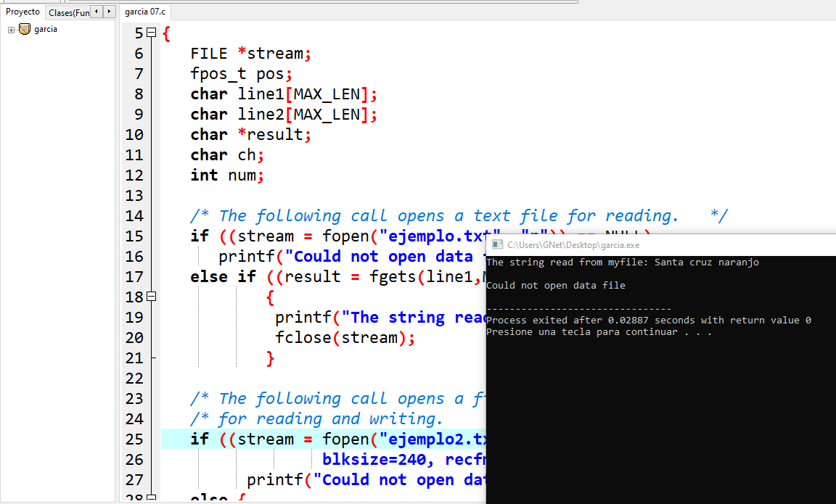Viewport: 836px width, 504px height.
Task: Click the comment on line 14
Action: click(459, 216)
